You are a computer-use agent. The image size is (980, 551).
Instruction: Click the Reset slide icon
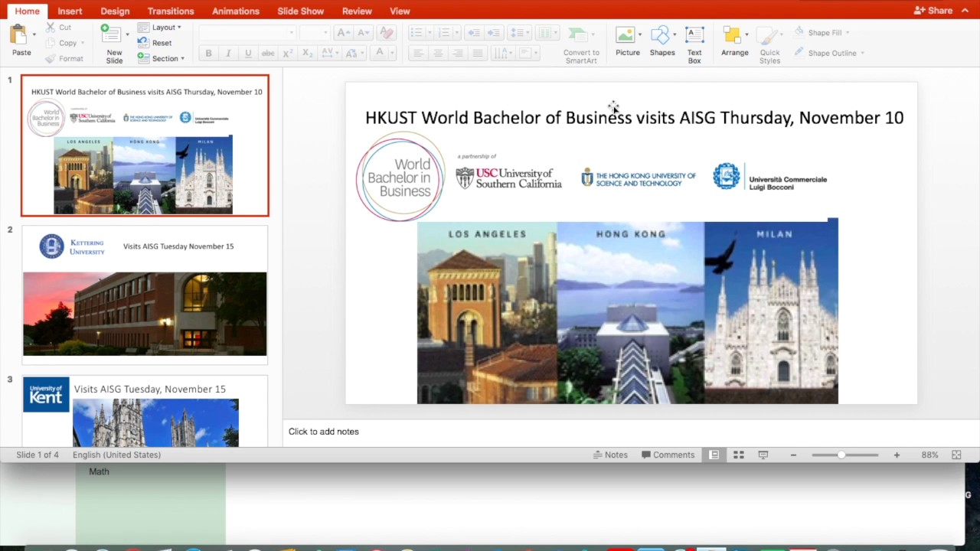coord(143,43)
